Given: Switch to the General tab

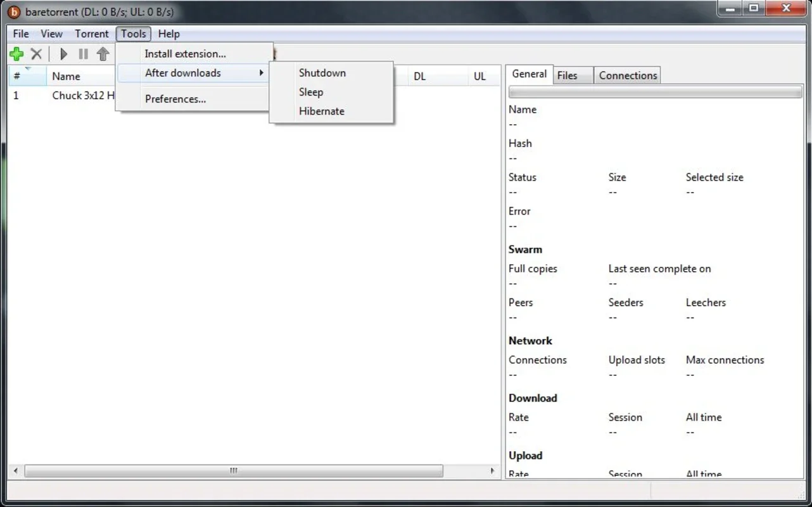Looking at the screenshot, I should [530, 74].
